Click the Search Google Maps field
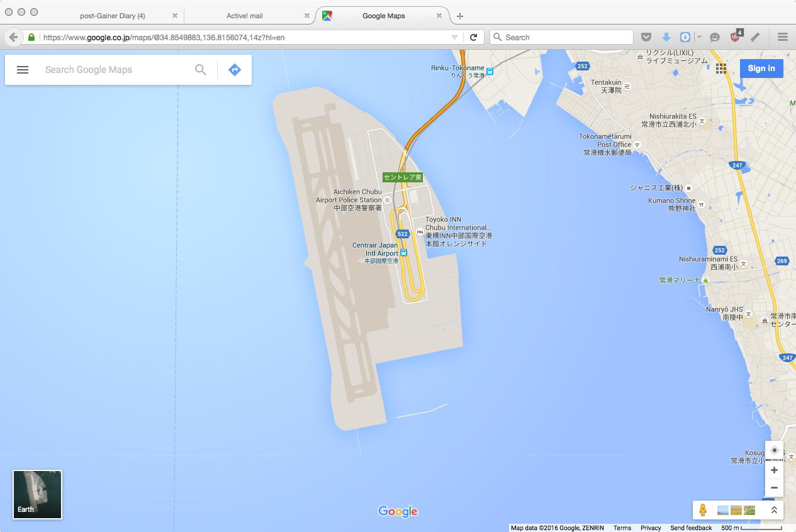 pos(116,70)
